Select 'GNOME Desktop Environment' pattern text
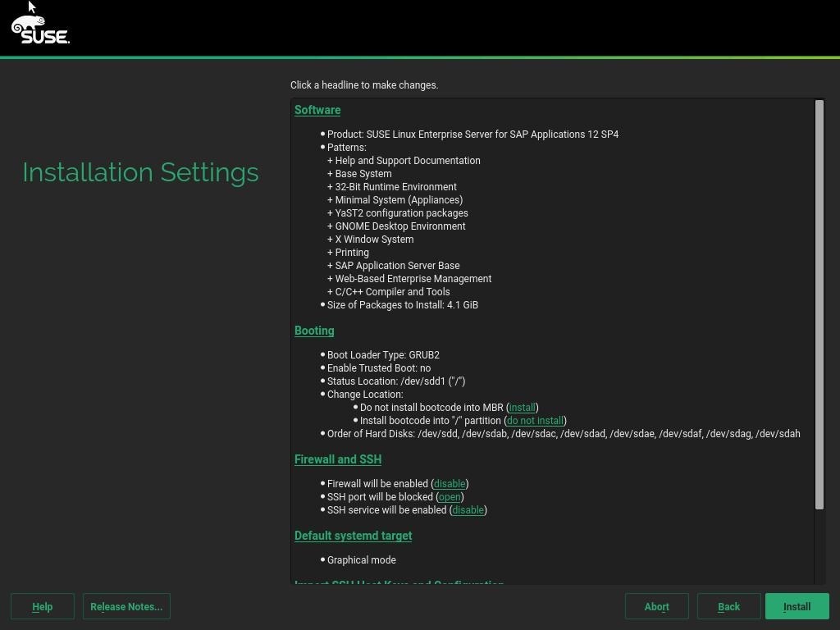This screenshot has height=630, width=840. [400, 226]
